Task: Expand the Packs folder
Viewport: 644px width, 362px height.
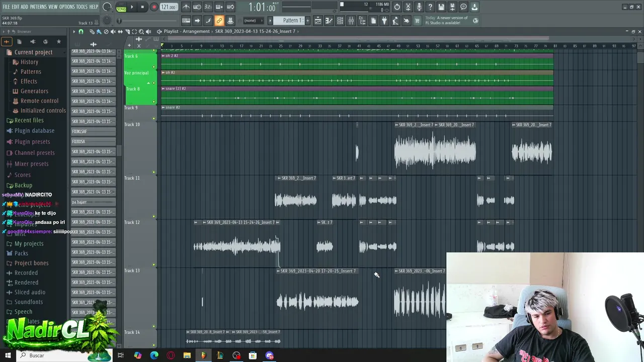Action: point(21,253)
